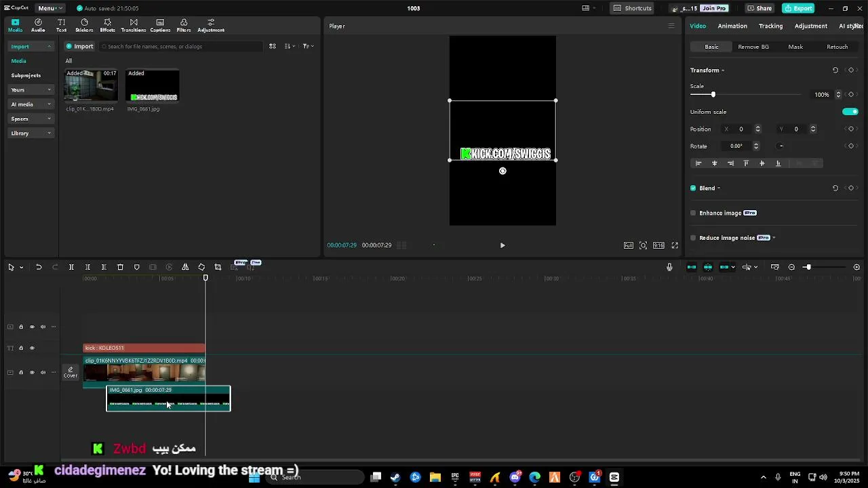868x488 pixels.
Task: Click the Mirror flip icon in timeline toolbar
Action: 185,267
